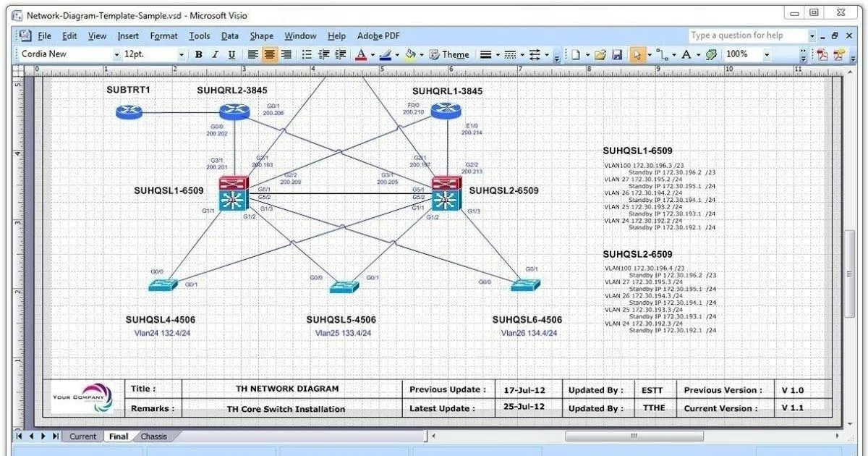The height and width of the screenshot is (456, 868).
Task: Click the vertical scrollbar thumb
Action: (x=850, y=273)
